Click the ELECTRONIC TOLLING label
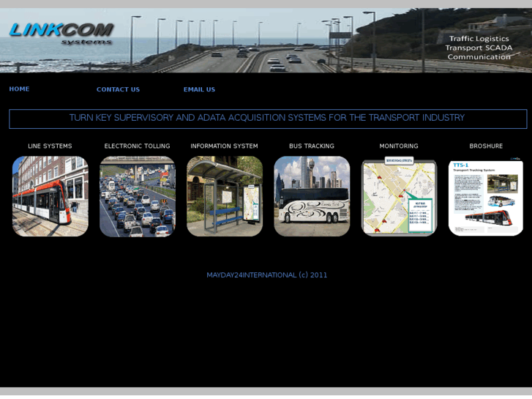 coord(137,146)
